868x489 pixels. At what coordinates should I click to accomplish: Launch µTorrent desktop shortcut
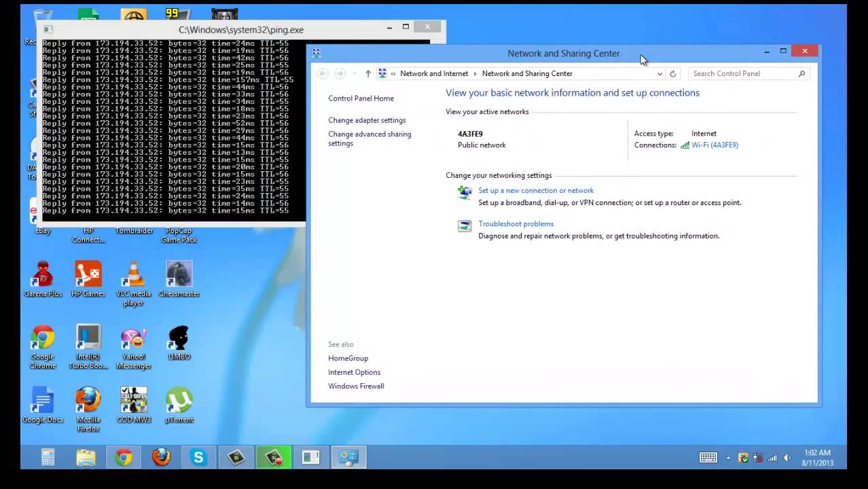[x=179, y=405]
